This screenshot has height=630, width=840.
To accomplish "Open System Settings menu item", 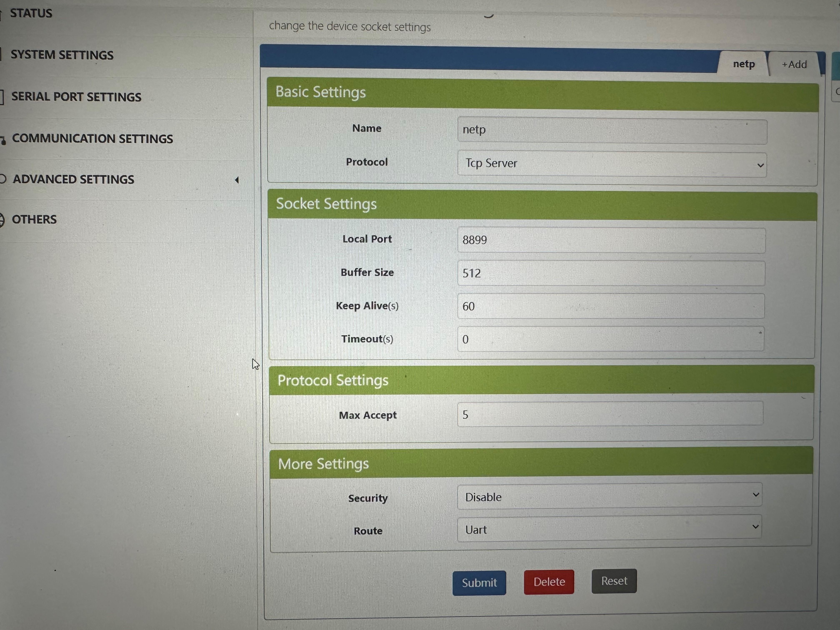I will coord(62,55).
